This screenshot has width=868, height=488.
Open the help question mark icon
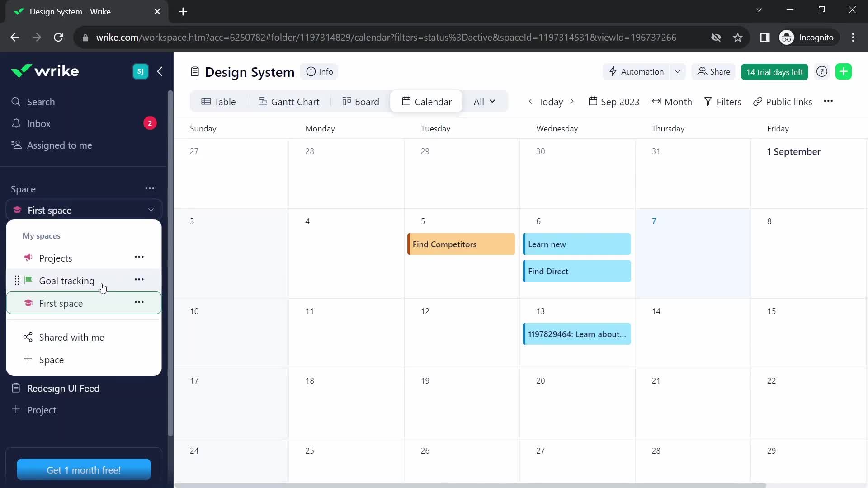click(x=822, y=71)
